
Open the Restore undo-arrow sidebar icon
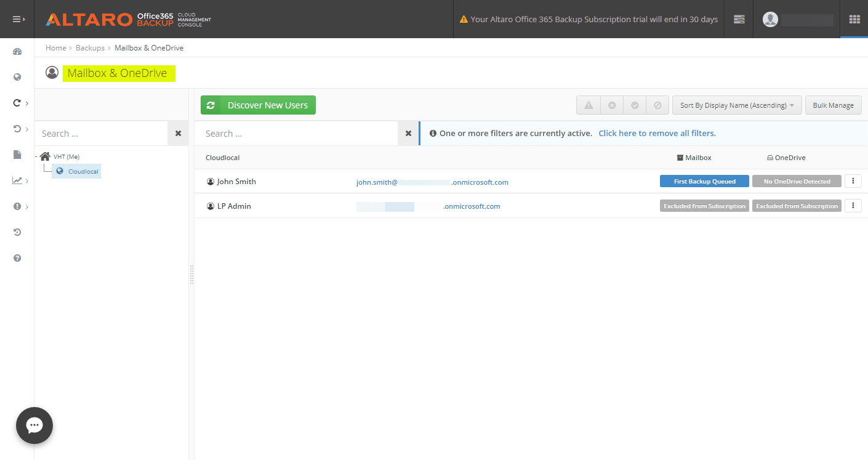[x=17, y=129]
